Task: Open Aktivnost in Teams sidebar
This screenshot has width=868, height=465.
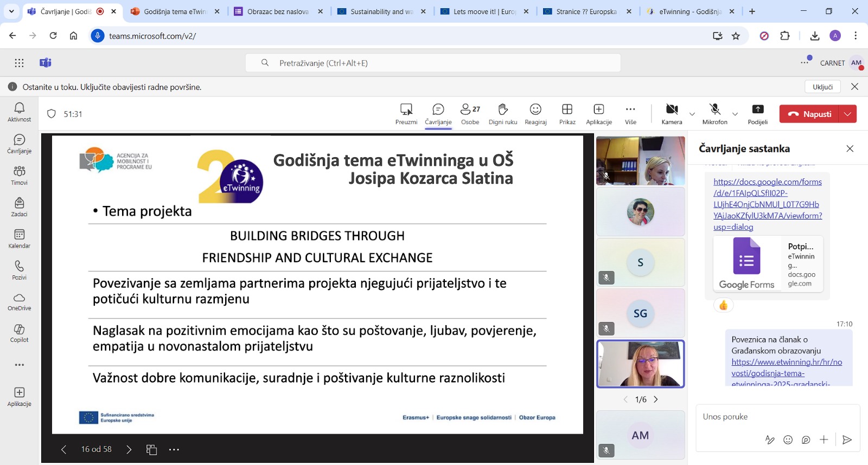Action: click(x=19, y=112)
